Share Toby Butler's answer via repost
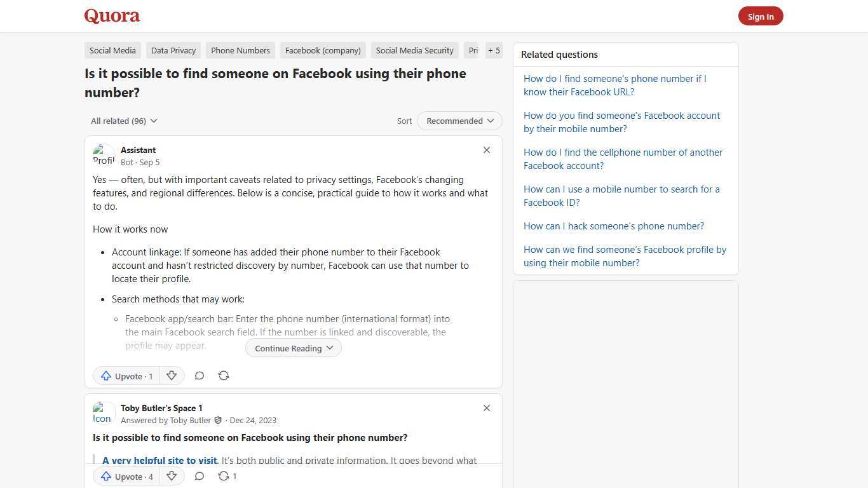Screen dimensions: 868x488 pyautogui.click(x=223, y=476)
